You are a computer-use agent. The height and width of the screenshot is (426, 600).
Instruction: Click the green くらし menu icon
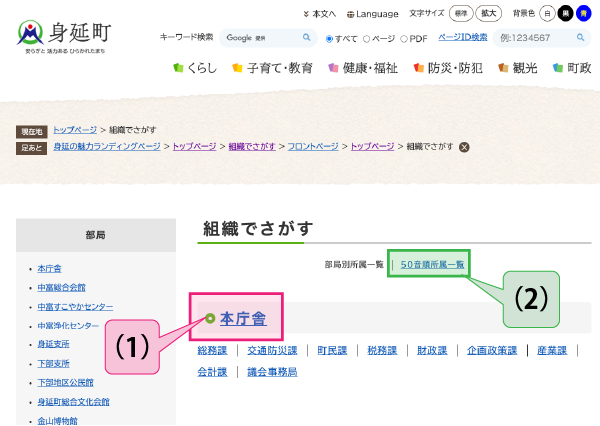pyautogui.click(x=178, y=68)
